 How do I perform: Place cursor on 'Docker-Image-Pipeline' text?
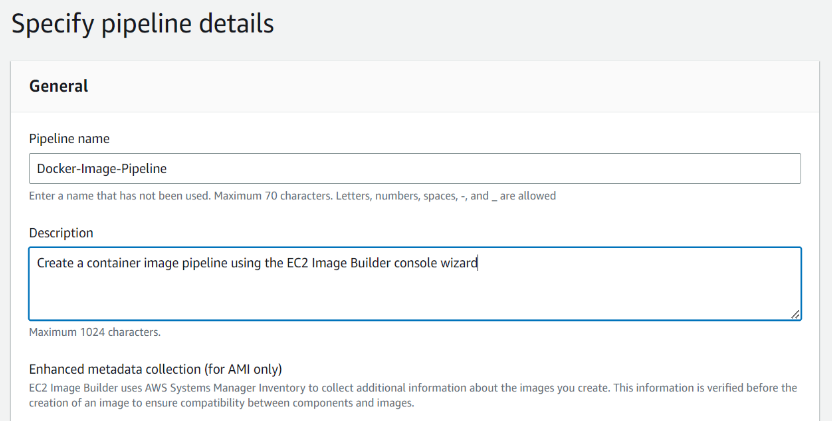coord(100,169)
